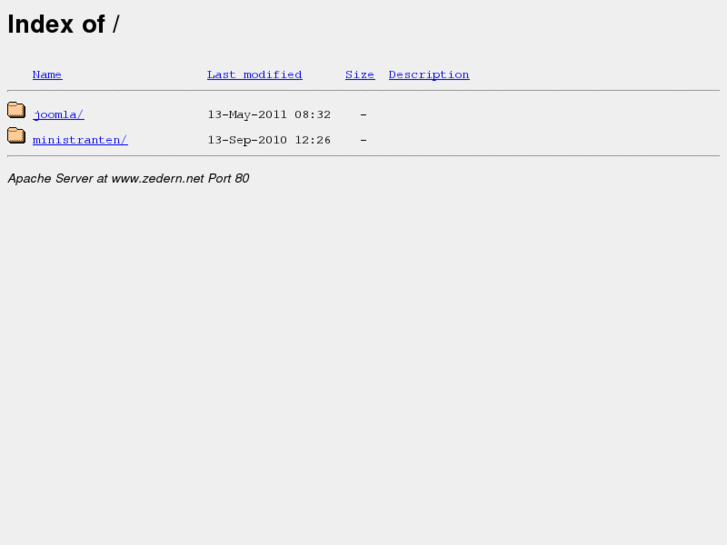This screenshot has width=727, height=545.
Task: Open the joomla/ directory link
Action: click(x=58, y=115)
